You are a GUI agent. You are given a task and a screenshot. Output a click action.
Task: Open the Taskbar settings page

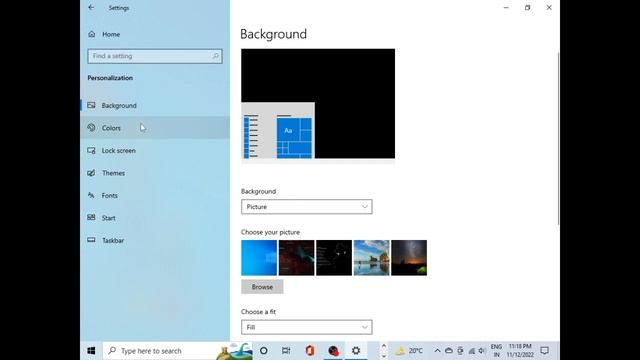pos(155,240)
